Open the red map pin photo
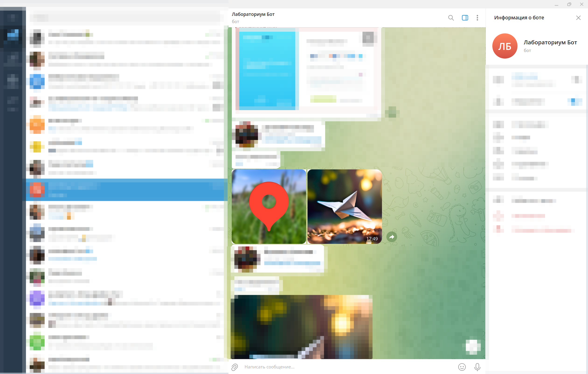Viewport: 588px width, 374px height. [x=269, y=206]
